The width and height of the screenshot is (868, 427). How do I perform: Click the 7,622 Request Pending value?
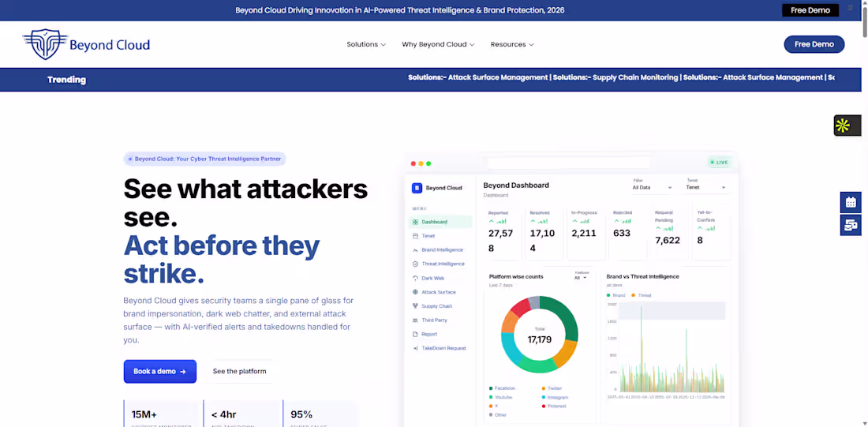click(x=667, y=241)
